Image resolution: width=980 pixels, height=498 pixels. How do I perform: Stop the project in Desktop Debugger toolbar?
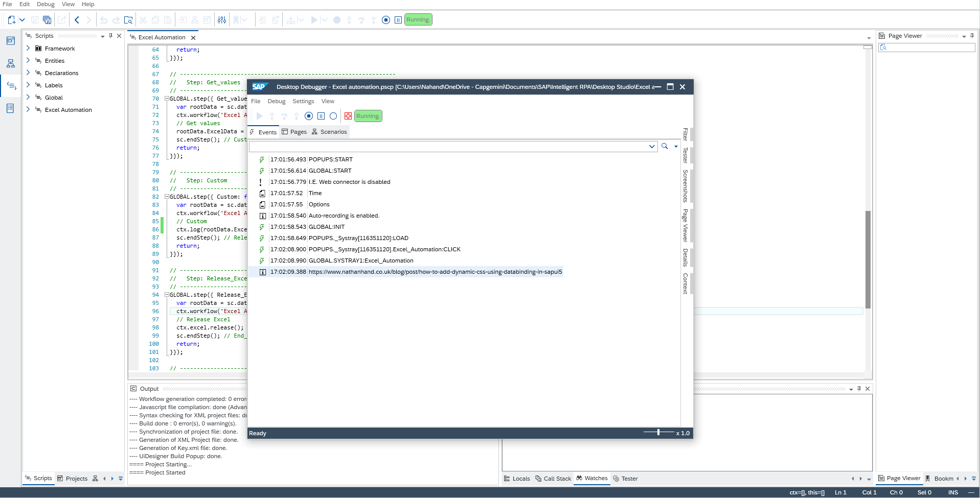click(309, 116)
